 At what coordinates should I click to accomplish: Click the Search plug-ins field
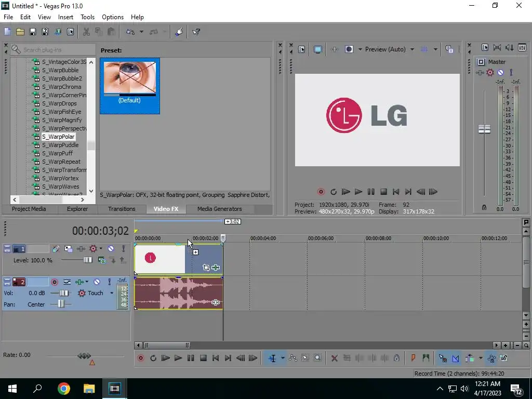[x=53, y=50]
